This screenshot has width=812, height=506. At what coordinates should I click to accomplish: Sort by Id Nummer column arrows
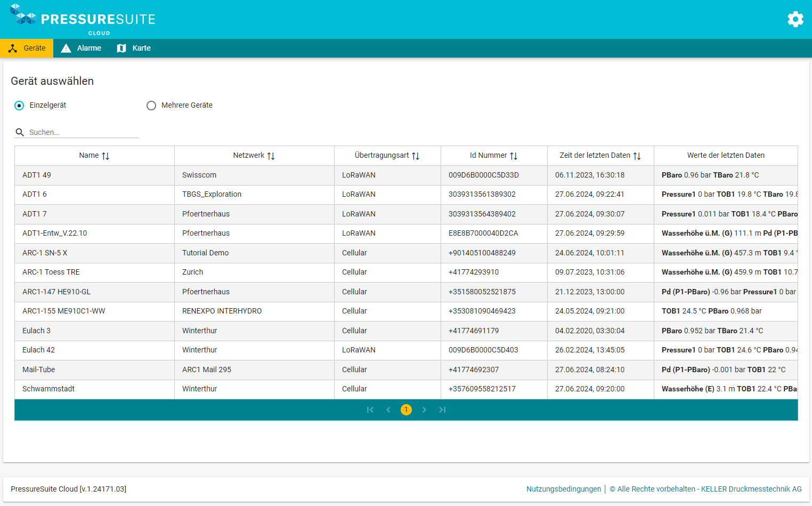click(514, 156)
